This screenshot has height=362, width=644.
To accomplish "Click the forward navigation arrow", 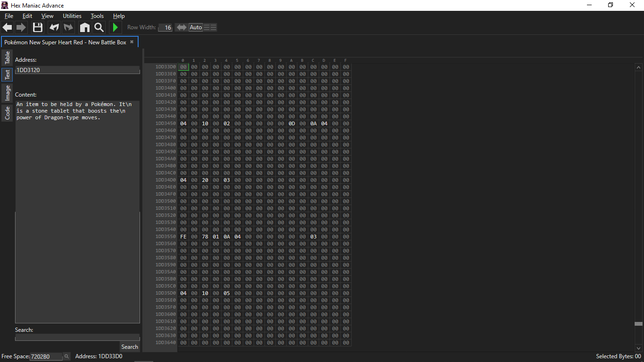I will pyautogui.click(x=21, y=27).
